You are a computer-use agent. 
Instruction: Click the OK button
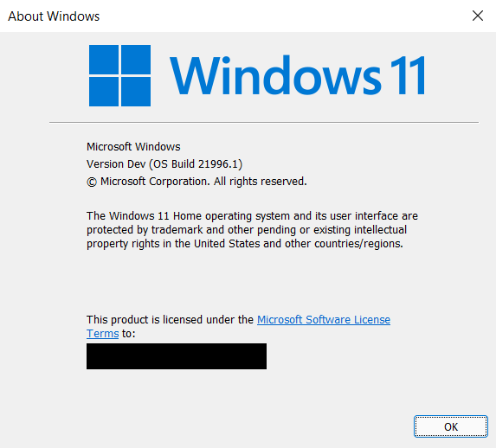451,426
